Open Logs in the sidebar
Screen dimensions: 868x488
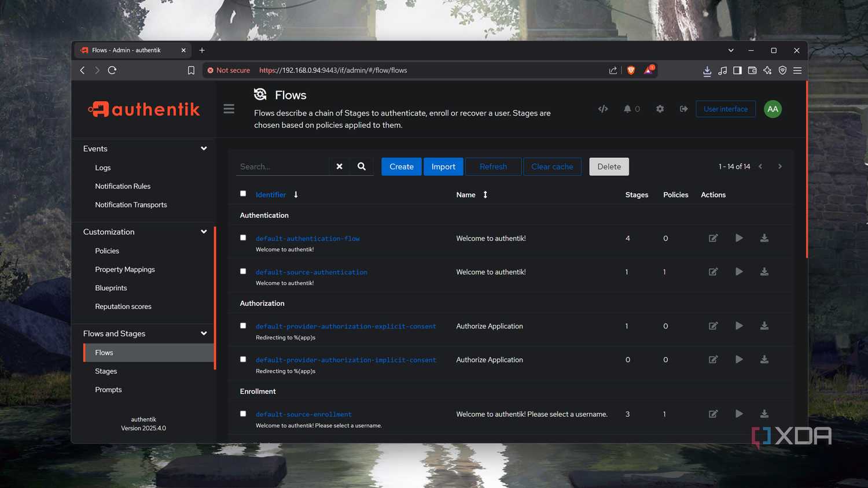(103, 168)
